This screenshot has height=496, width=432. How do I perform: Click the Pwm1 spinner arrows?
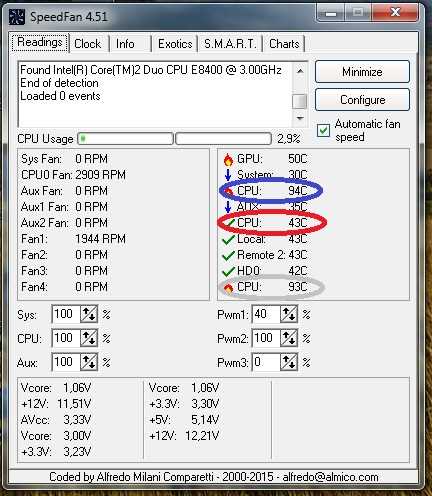tap(289, 314)
